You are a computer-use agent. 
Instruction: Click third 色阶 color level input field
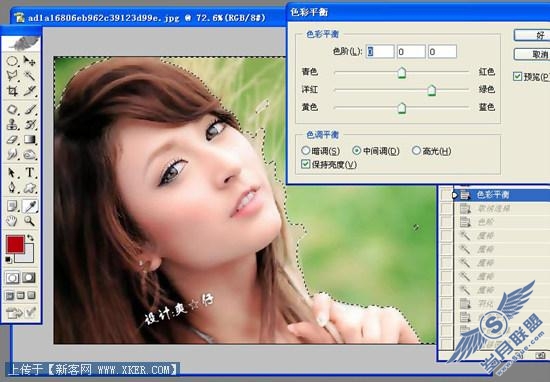click(x=442, y=52)
